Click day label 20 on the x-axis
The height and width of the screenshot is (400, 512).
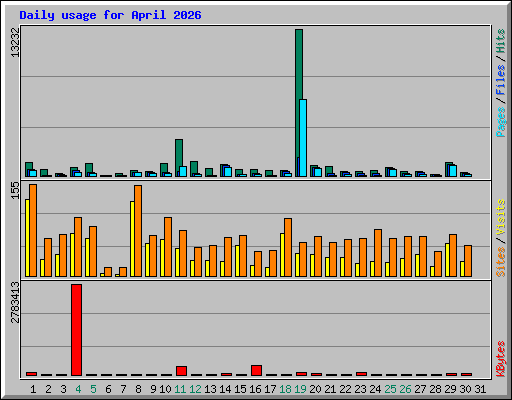[x=315, y=389]
